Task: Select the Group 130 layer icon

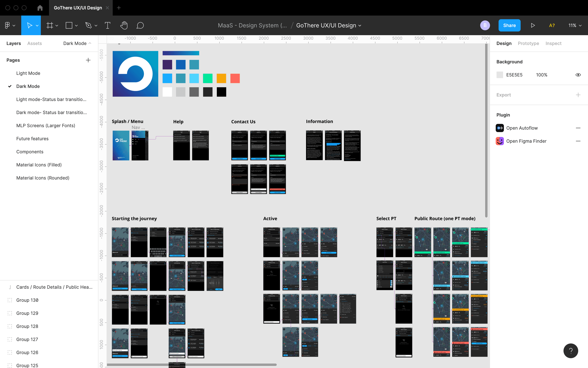Action: tap(10, 300)
